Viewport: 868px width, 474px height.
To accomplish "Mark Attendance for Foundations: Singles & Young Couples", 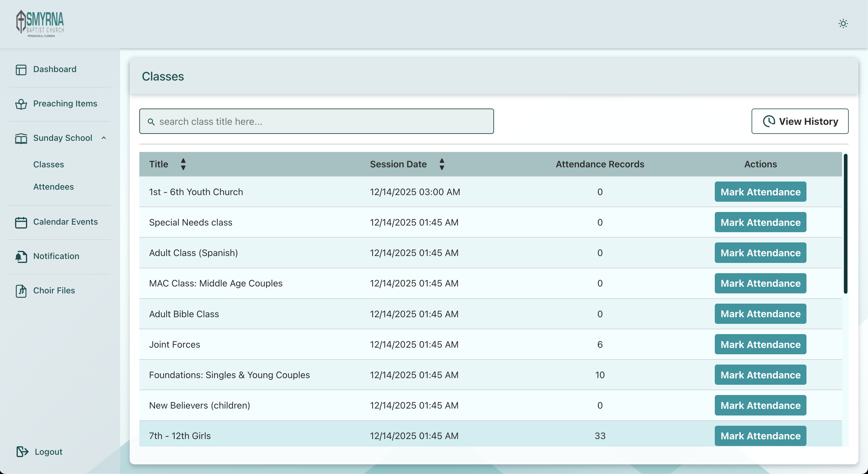I will pos(760,375).
